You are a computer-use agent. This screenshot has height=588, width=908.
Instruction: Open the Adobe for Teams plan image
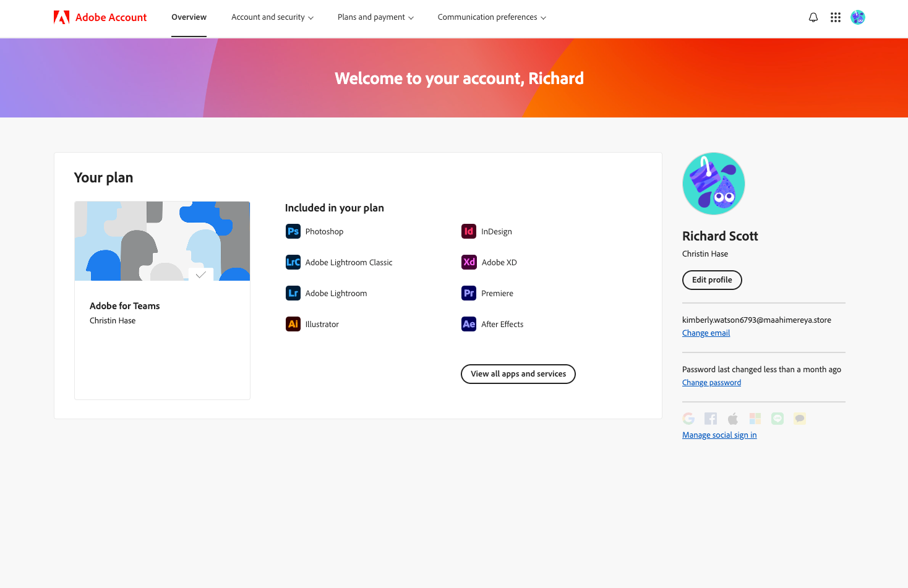(x=162, y=241)
